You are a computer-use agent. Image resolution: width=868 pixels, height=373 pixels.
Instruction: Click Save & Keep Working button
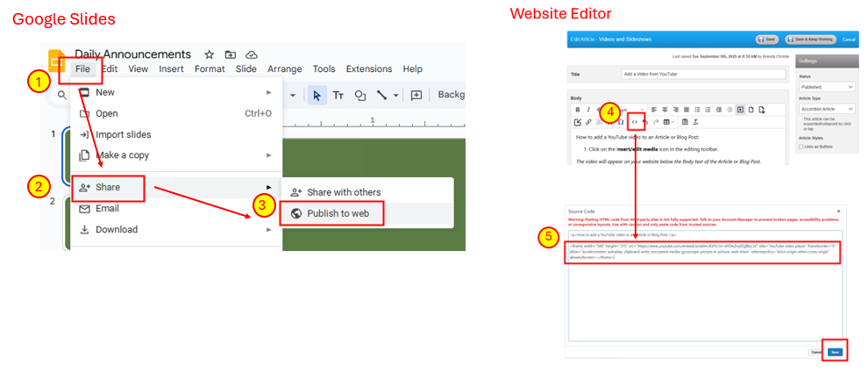810,39
